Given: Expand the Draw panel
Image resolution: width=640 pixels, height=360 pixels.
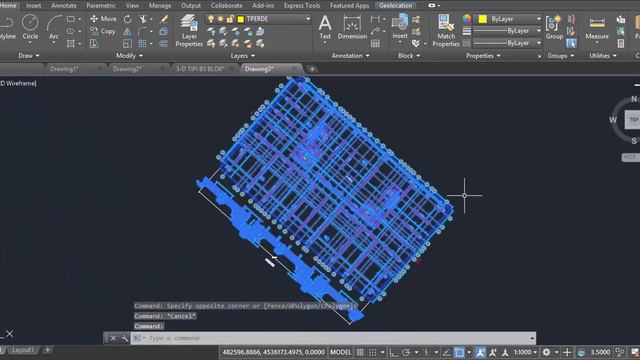Looking at the screenshot, I should 29,56.
